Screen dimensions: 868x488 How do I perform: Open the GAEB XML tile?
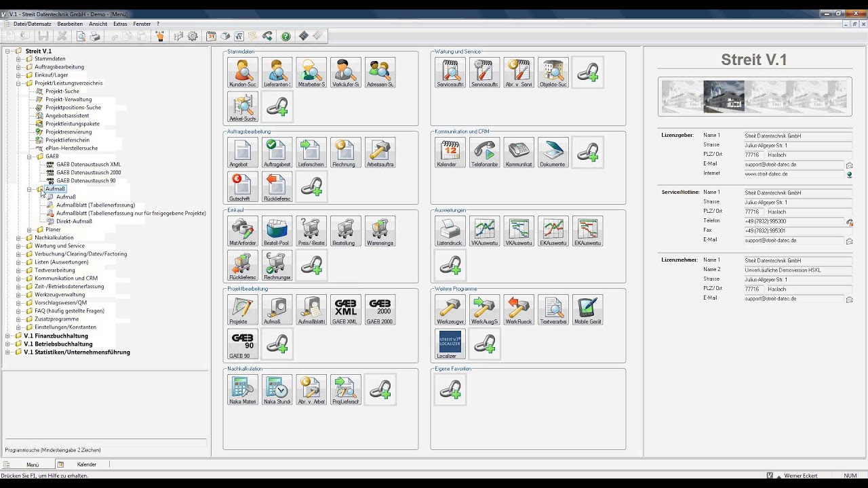coord(346,310)
